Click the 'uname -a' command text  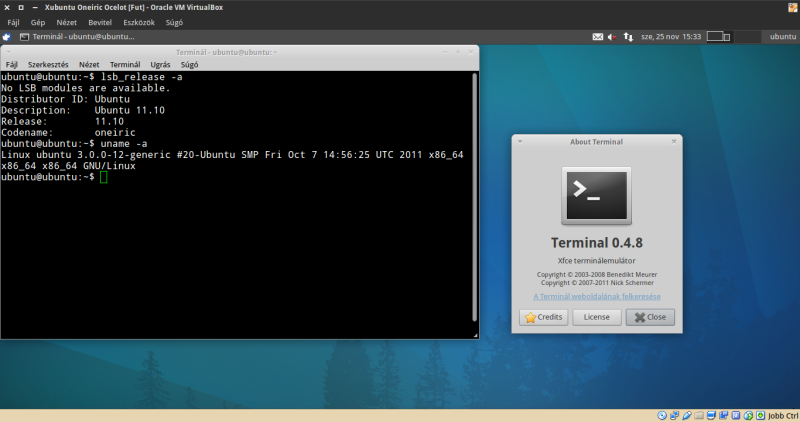pyautogui.click(x=124, y=144)
